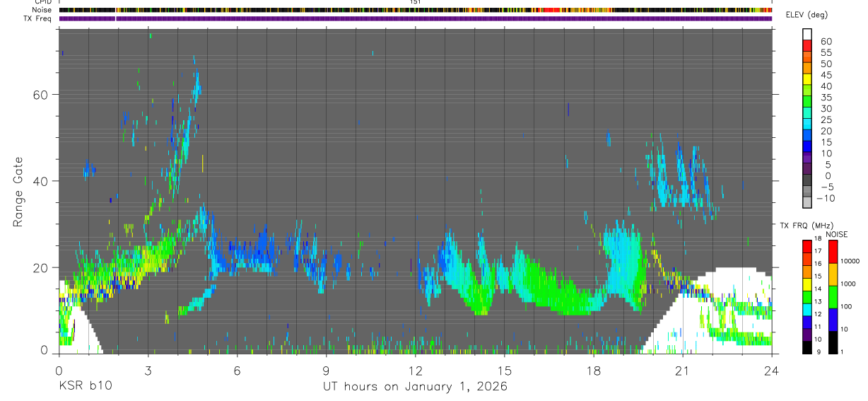This screenshot has width=868, height=401.
Task: Click the 'NOISE' legend title
Action: click(837, 234)
